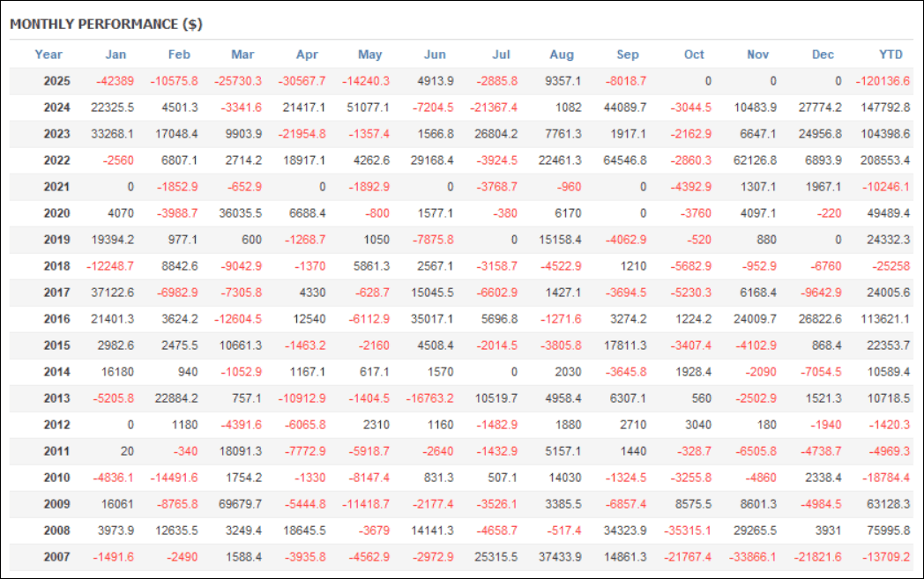Click the 2018 January value -12248.7
Viewport: 924px width, 579px height.
point(110,266)
